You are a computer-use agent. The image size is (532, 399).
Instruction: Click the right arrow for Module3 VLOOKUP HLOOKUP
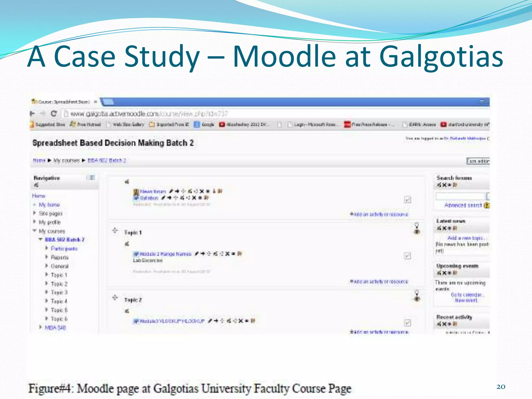(x=216, y=321)
